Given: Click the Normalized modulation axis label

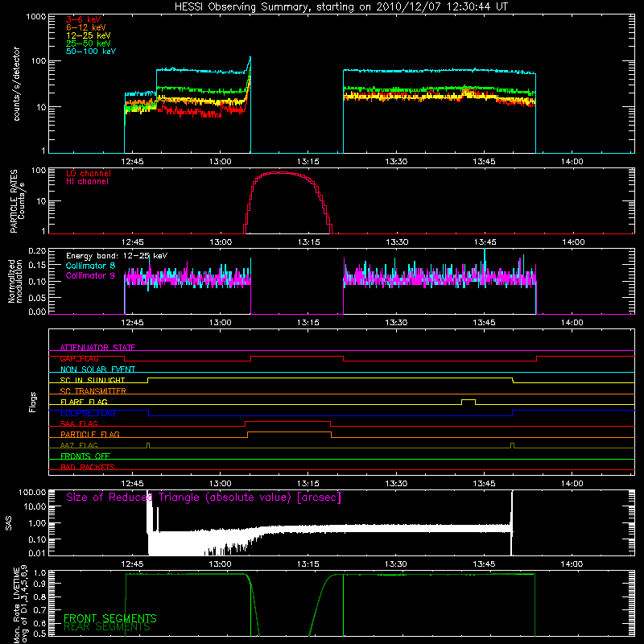Looking at the screenshot, I should tap(14, 281).
